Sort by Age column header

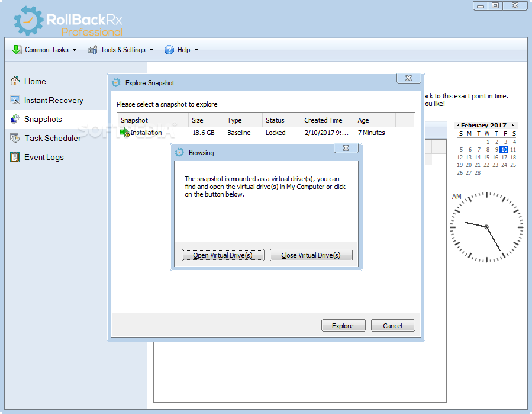pos(375,120)
